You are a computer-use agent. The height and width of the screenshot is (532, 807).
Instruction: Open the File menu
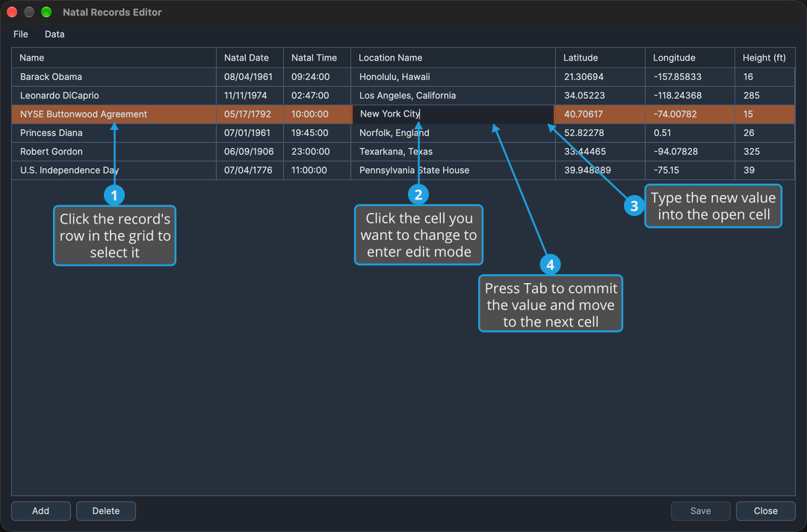21,34
